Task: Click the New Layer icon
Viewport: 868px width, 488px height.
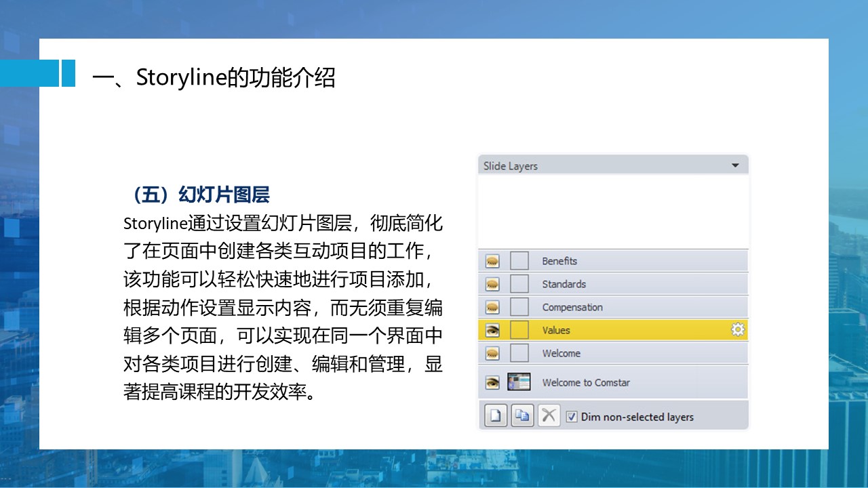Action: point(496,416)
